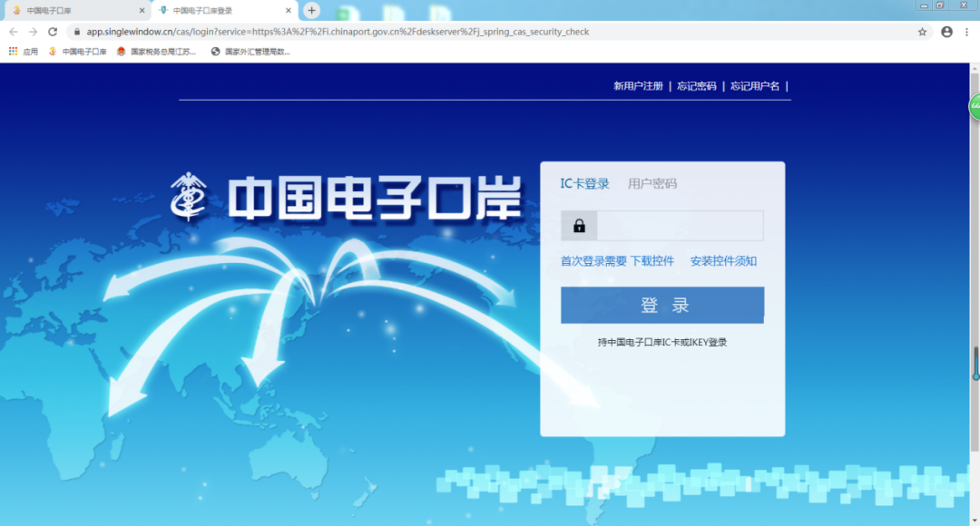The height and width of the screenshot is (526, 980).
Task: Click the address bar URL
Action: (x=338, y=32)
